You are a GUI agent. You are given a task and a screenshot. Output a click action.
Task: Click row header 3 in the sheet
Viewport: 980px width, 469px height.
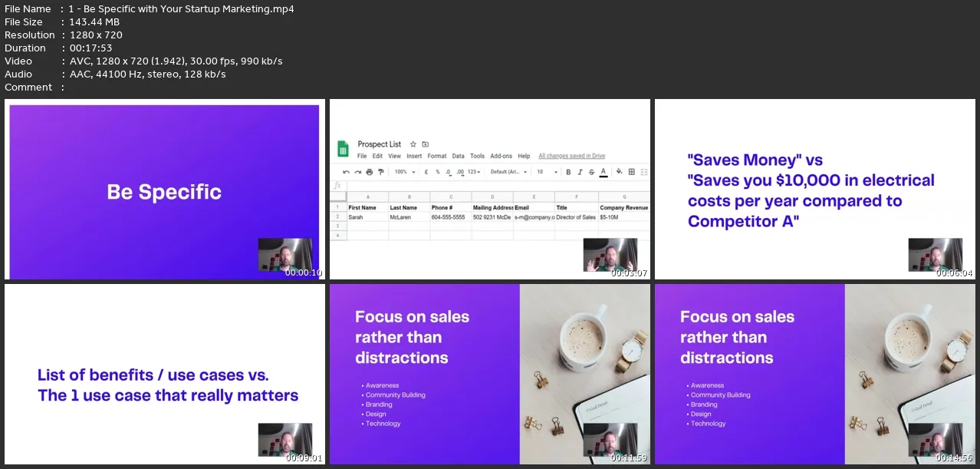point(338,226)
